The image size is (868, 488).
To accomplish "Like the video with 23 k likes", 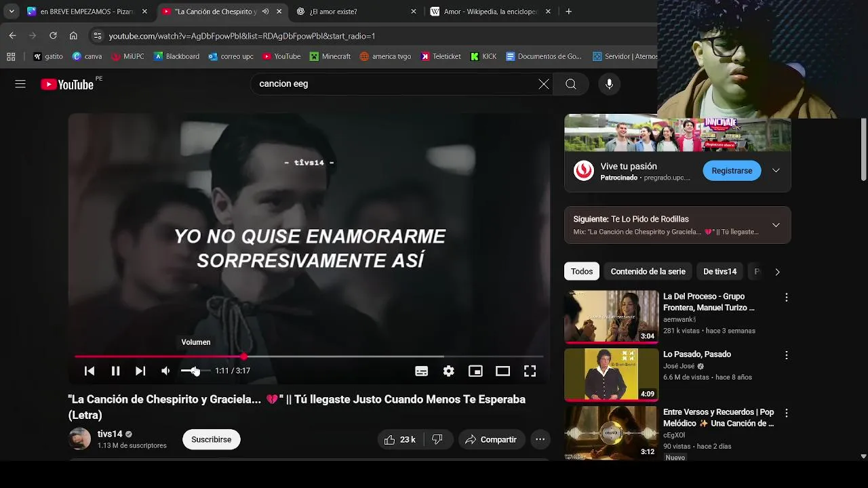I will coord(399,440).
